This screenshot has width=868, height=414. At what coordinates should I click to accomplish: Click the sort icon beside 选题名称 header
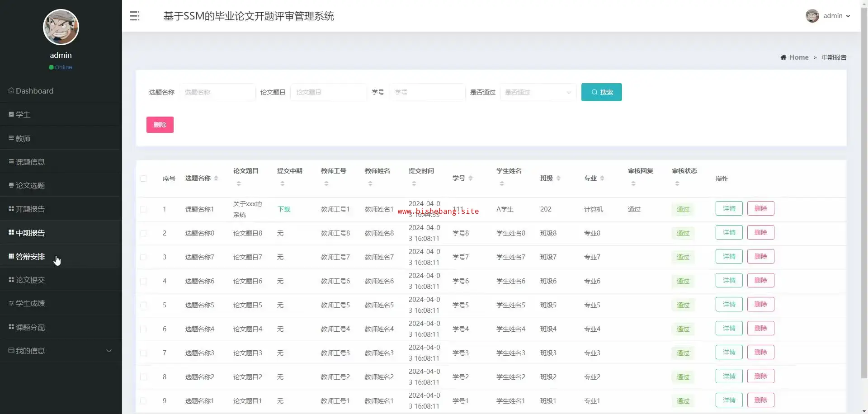coord(216,179)
